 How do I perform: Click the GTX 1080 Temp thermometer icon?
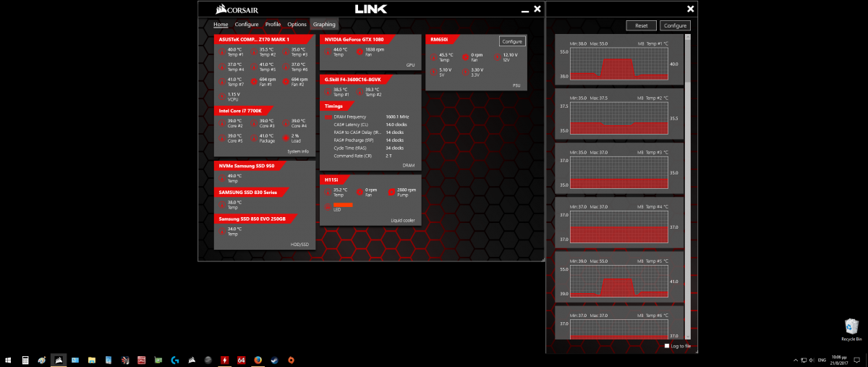(328, 51)
